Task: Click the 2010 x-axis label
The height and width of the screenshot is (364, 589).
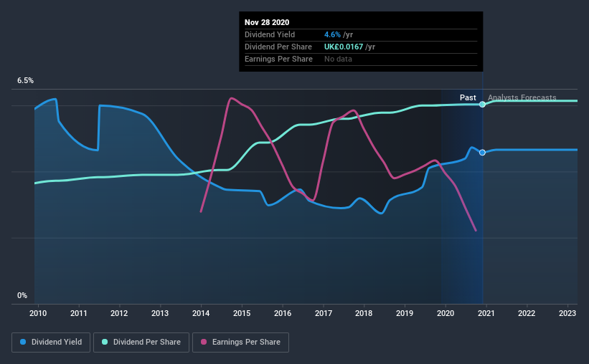Action: [38, 313]
